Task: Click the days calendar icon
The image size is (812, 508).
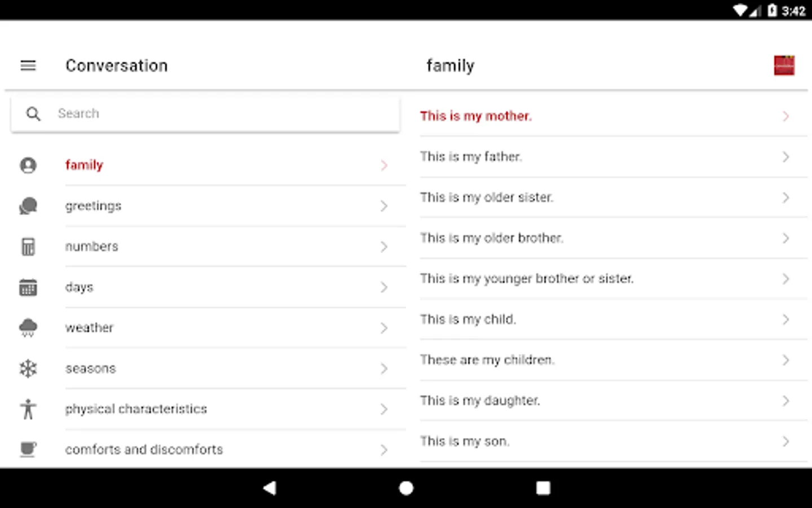Action: [x=28, y=287]
